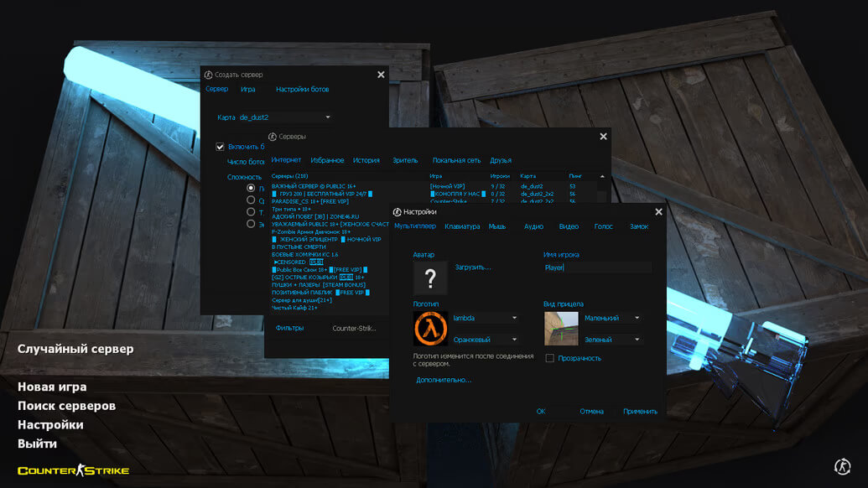
Task: Click the icon in Создать сервер title bar
Action: tap(209, 75)
